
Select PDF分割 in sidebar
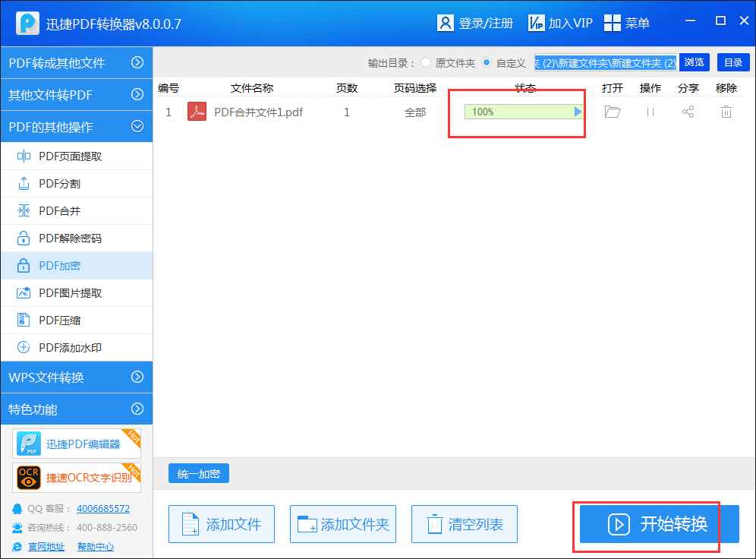77,183
